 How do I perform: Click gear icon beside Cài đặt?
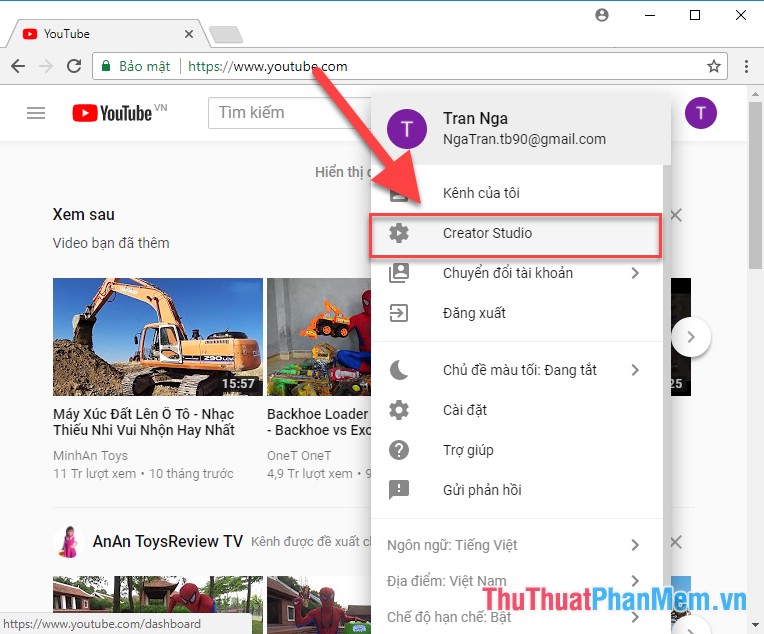[399, 410]
